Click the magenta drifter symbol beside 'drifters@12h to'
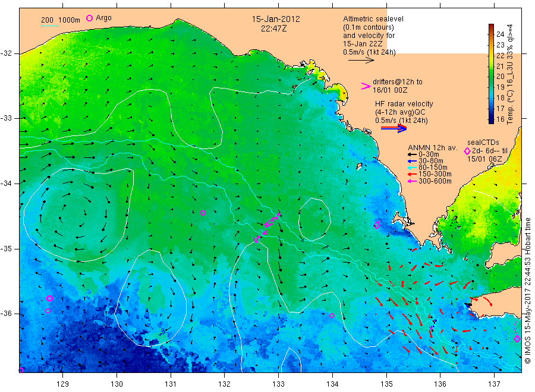 click(x=366, y=86)
